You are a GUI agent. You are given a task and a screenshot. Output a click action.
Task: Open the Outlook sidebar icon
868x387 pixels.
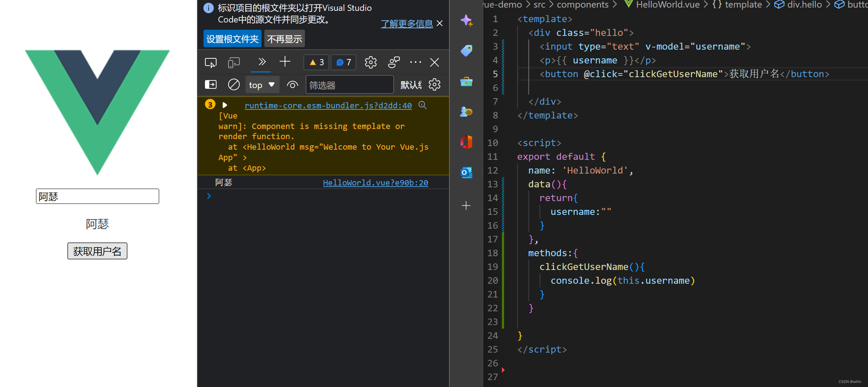(x=466, y=172)
